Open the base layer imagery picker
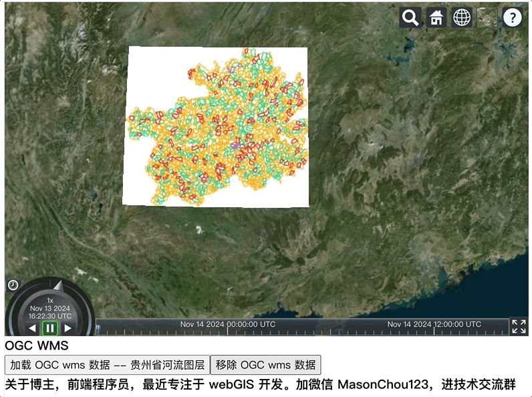 pyautogui.click(x=487, y=17)
